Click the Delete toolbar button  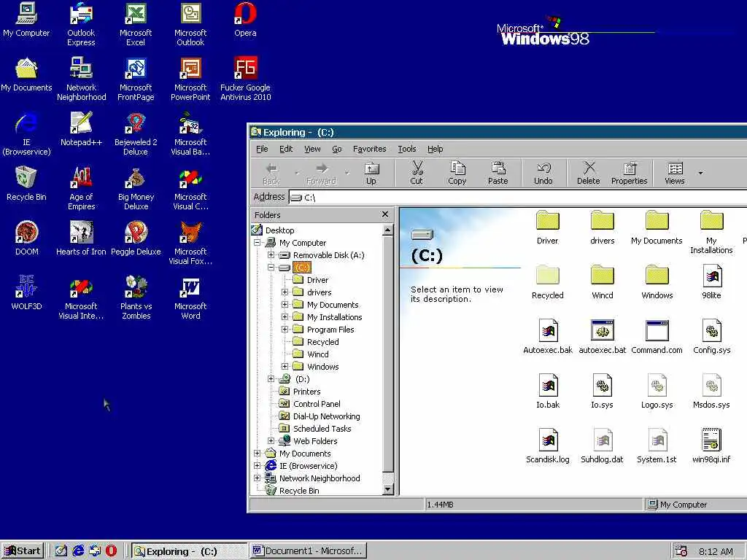tap(589, 173)
